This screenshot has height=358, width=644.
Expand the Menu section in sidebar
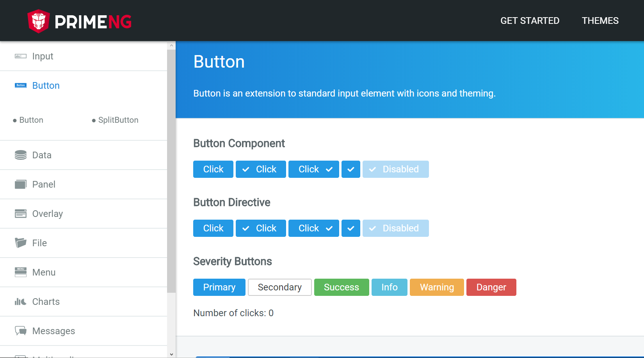[44, 272]
